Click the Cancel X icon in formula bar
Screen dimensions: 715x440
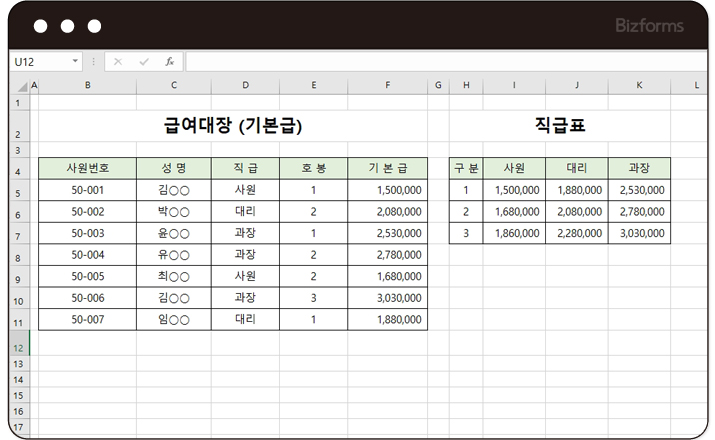[x=118, y=62]
